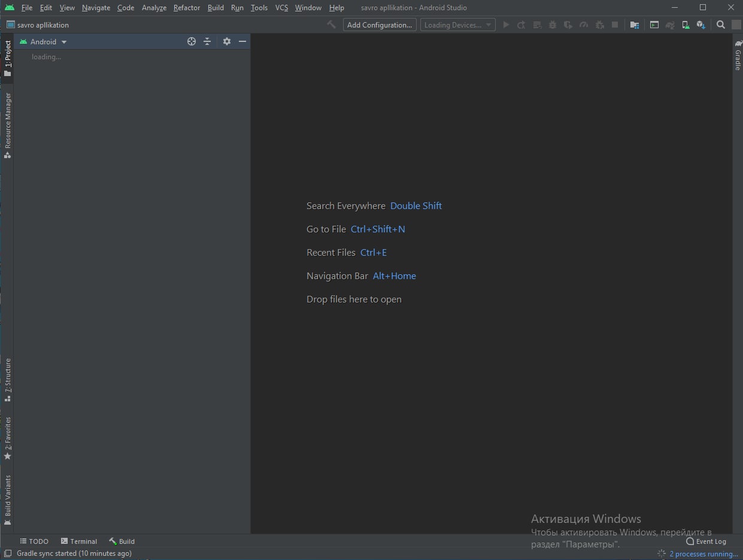
Task: Hide the Project panel with minus icon
Action: point(242,41)
